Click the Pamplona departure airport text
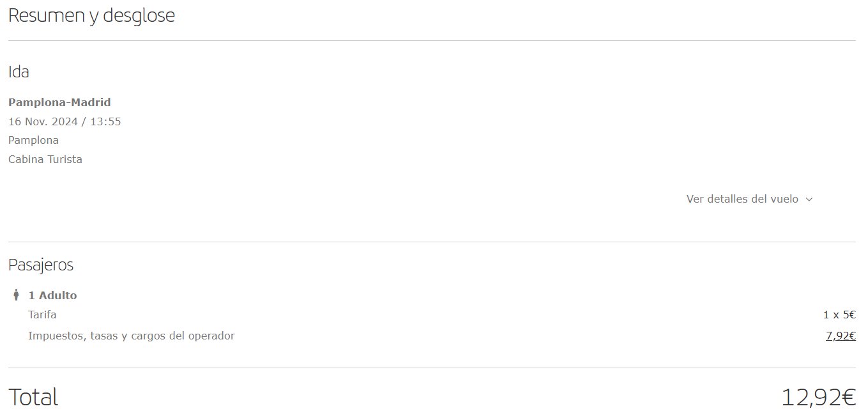This screenshot has width=868, height=420. (33, 141)
